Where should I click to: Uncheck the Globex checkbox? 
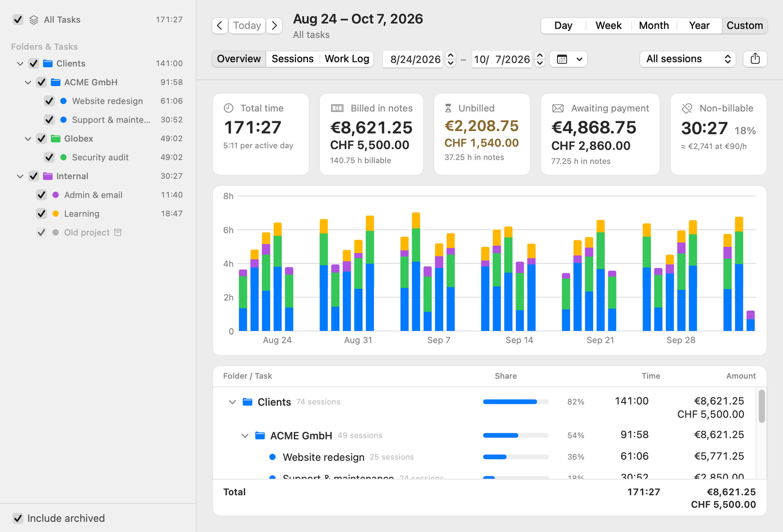pos(42,138)
